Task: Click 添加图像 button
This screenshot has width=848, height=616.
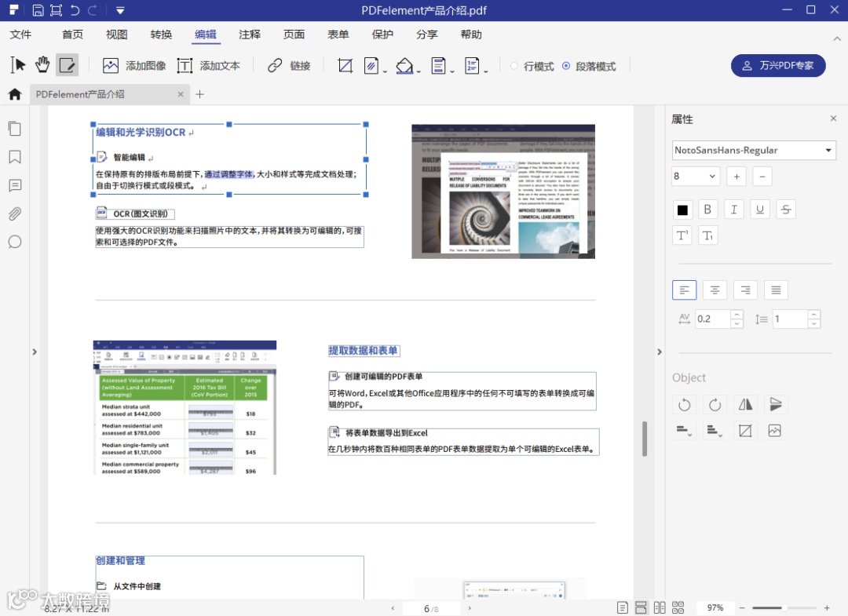Action: 134,66
